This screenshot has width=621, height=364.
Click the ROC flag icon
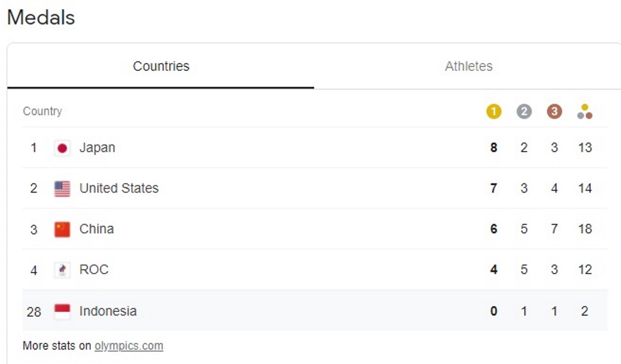(x=62, y=270)
